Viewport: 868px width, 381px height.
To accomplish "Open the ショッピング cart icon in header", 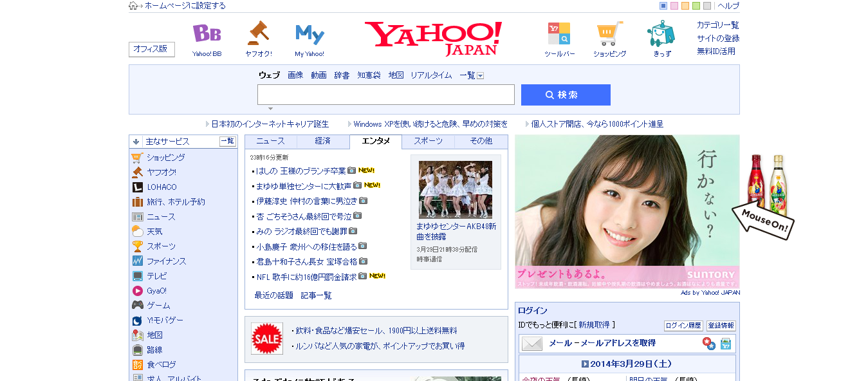I will [609, 33].
